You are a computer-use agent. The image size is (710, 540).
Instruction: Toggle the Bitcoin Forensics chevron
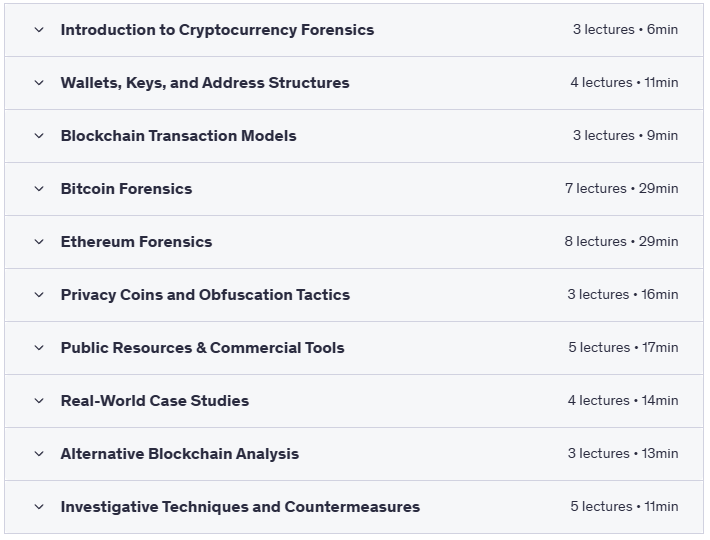(39, 189)
